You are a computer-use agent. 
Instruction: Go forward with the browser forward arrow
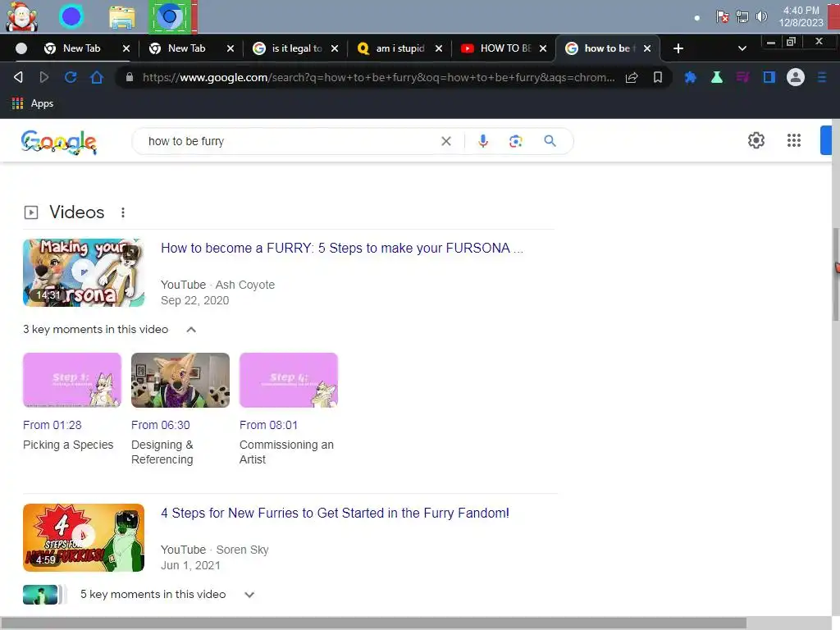[x=44, y=77]
